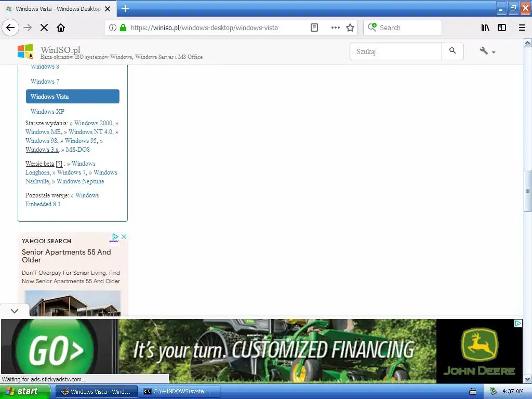Click the URL address bar
Image resolution: width=532 pixels, height=399 pixels.
tap(217, 28)
